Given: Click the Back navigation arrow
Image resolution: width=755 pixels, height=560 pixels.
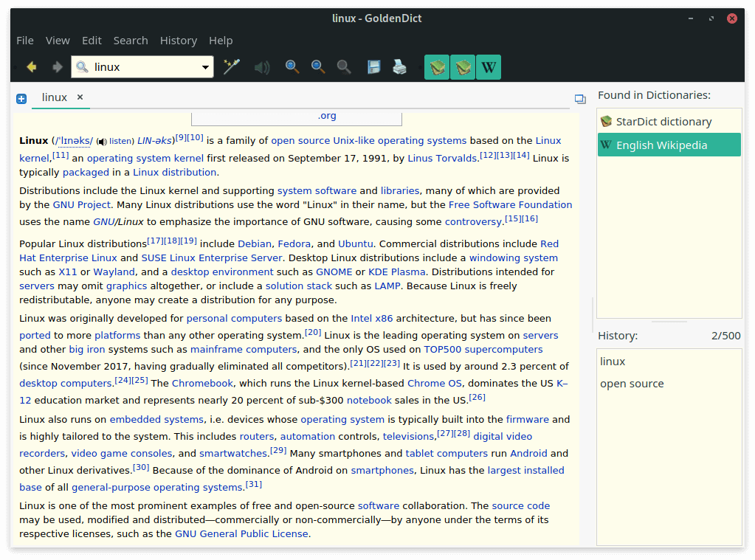Looking at the screenshot, I should pos(31,66).
